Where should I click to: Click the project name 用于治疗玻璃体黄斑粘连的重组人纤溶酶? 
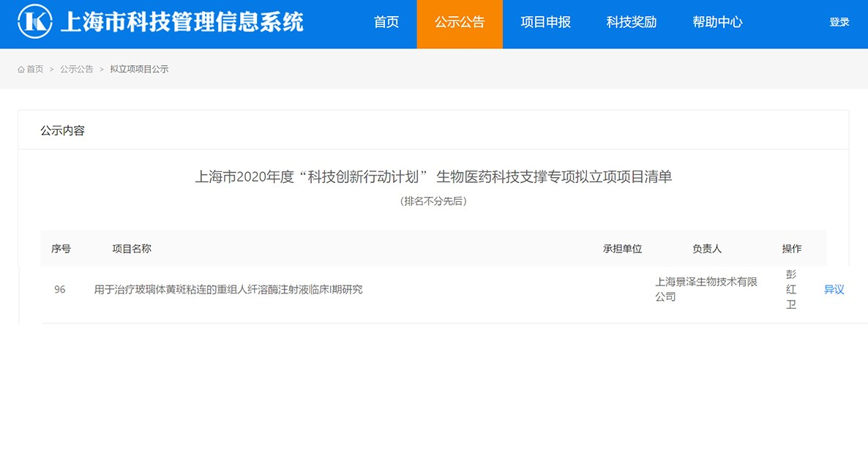point(228,290)
